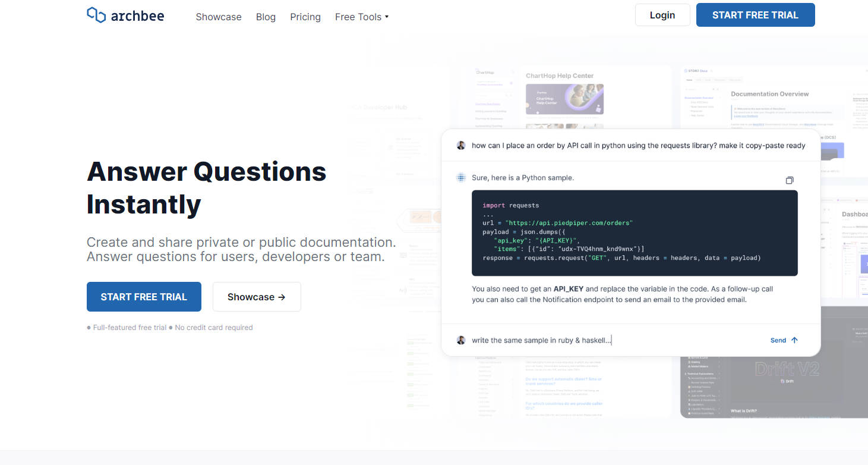Click the ChartHop Help Center banner thumbnail

564,99
